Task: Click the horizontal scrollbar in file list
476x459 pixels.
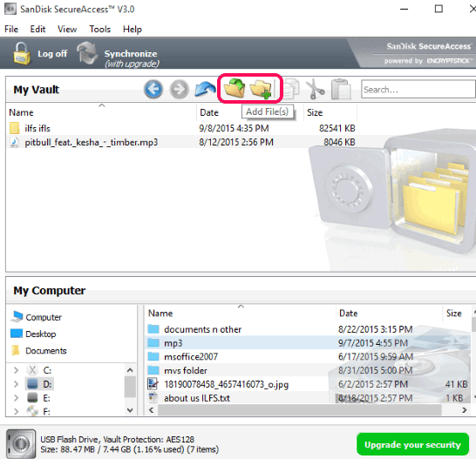Action: coord(299,410)
